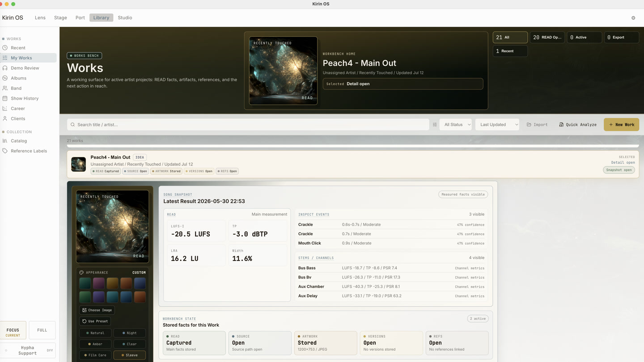Click the Clients person icon
644x362 pixels.
(x=5, y=118)
